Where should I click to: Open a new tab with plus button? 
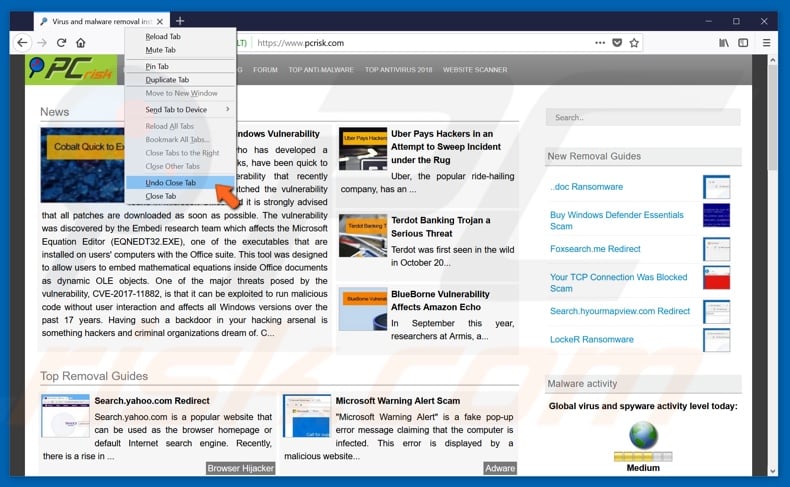pyautogui.click(x=180, y=21)
